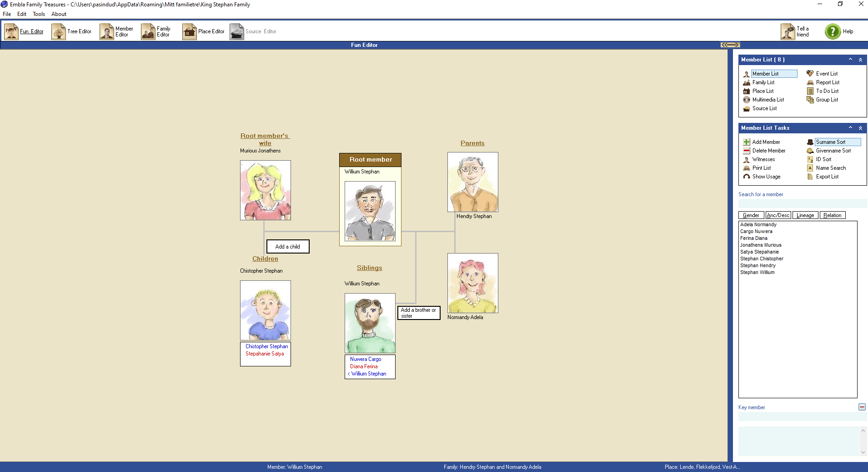Image resolution: width=868 pixels, height=472 pixels.
Task: Collapse the Member List Tasks panel
Action: (860, 128)
